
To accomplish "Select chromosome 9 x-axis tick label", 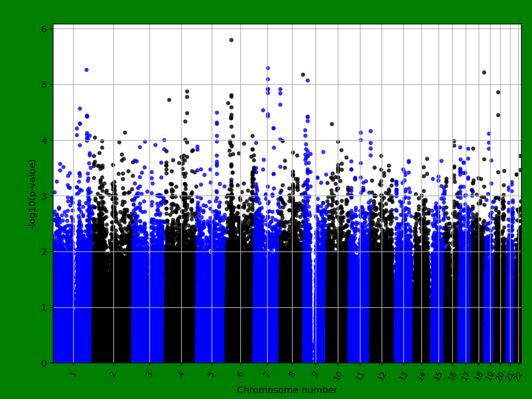I will coord(315,373).
